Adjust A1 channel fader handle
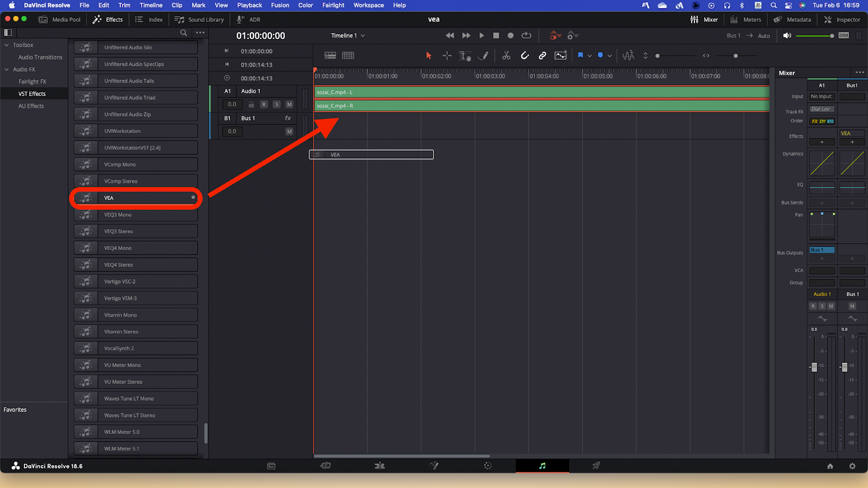The image size is (868, 488). (x=814, y=367)
